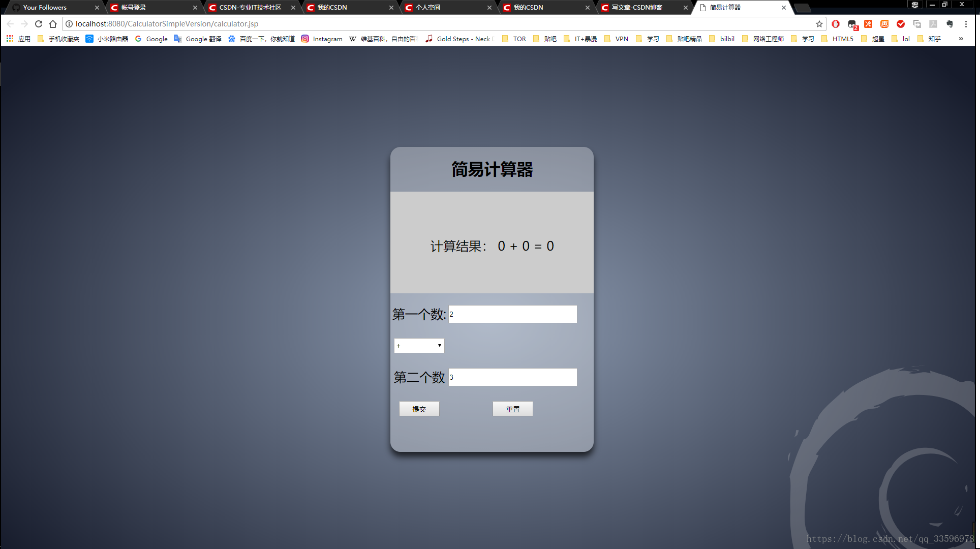Reload the calculator page
The height and width of the screenshot is (549, 980).
[39, 24]
